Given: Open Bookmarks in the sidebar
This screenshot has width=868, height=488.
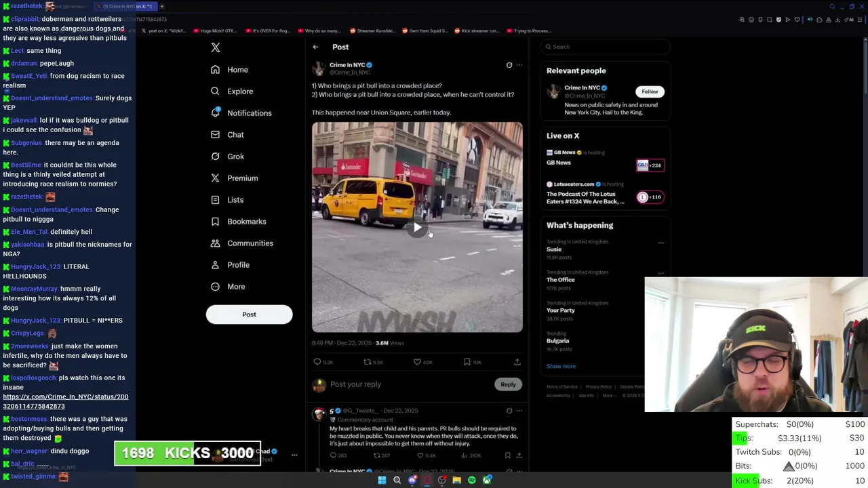Looking at the screenshot, I should tap(238, 222).
